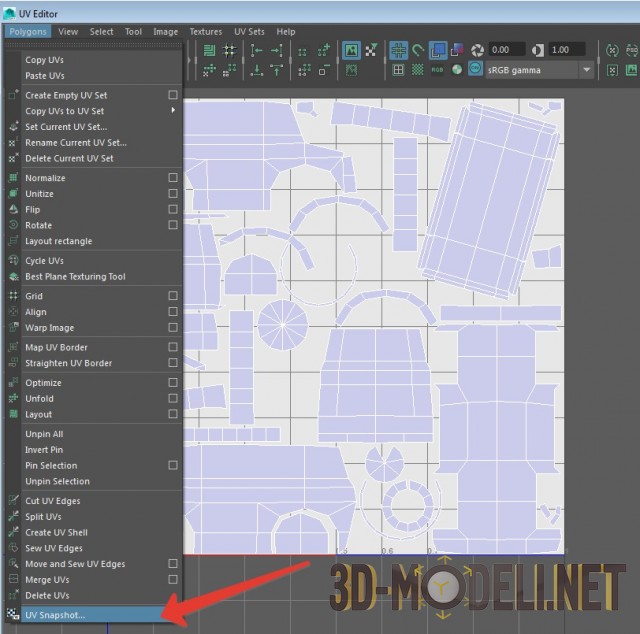The height and width of the screenshot is (634, 640).
Task: Toggle the color management ON icon
Action: [x=475, y=69]
